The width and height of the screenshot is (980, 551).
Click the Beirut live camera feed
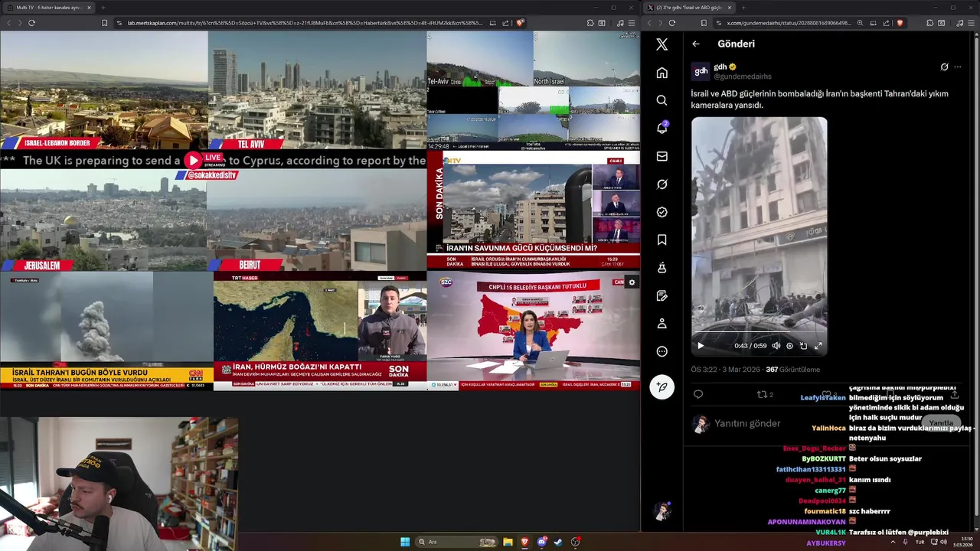point(317,220)
